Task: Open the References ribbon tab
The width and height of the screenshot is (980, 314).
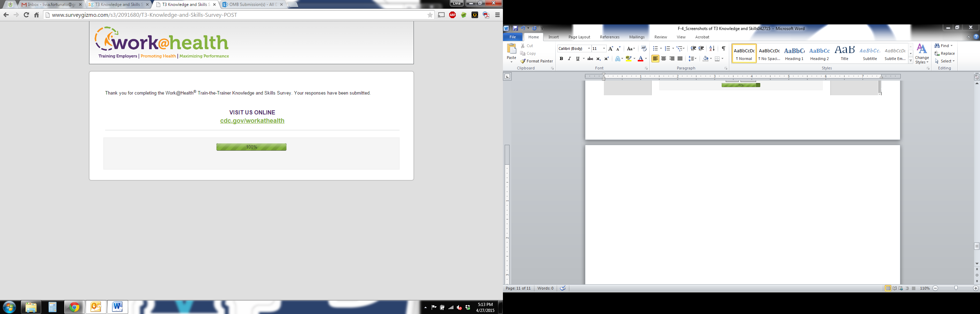Action: click(609, 37)
